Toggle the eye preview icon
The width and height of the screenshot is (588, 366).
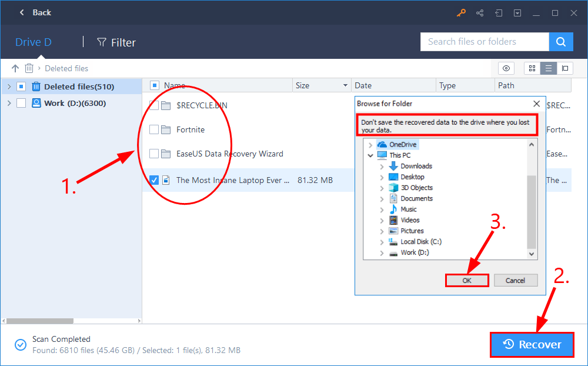[506, 68]
